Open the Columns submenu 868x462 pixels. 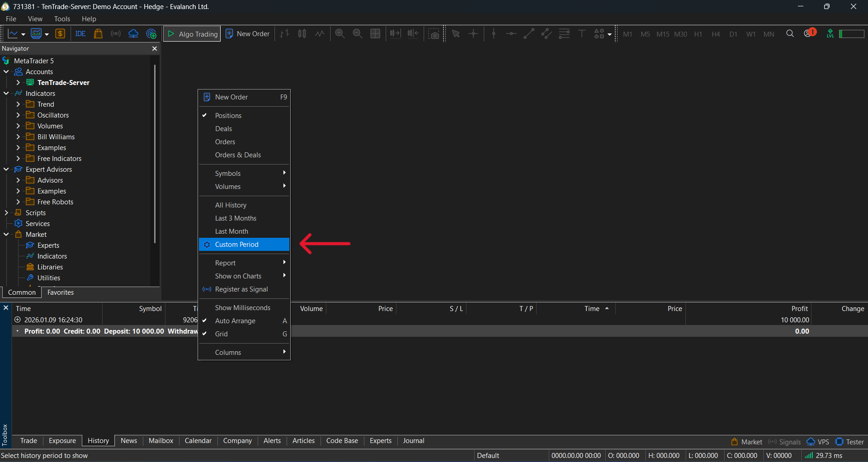point(244,353)
